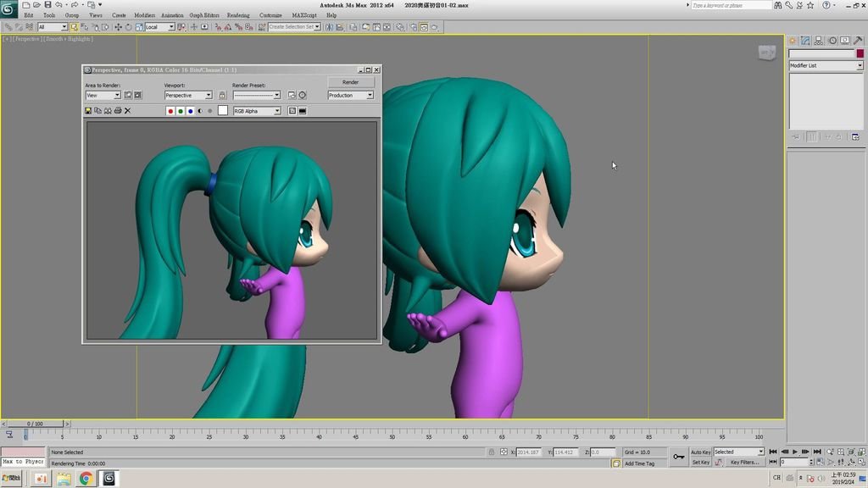868x488 pixels.
Task: Click Maximize Viewport Toggle icon
Action: pos(861,463)
